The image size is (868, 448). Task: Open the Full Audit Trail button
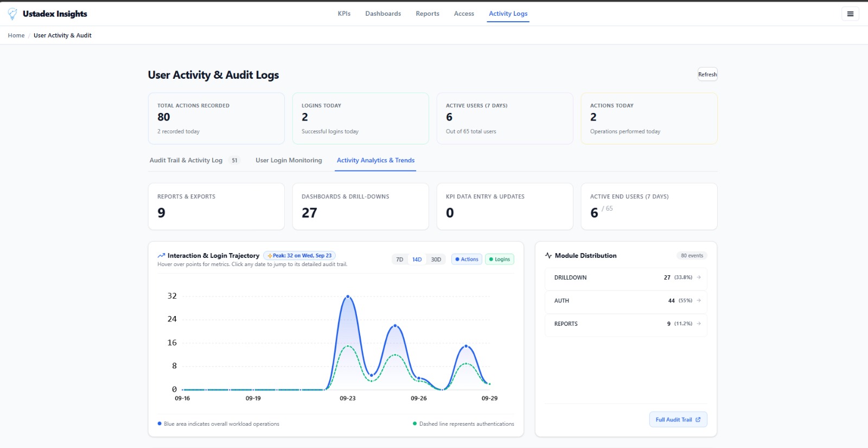click(x=678, y=420)
